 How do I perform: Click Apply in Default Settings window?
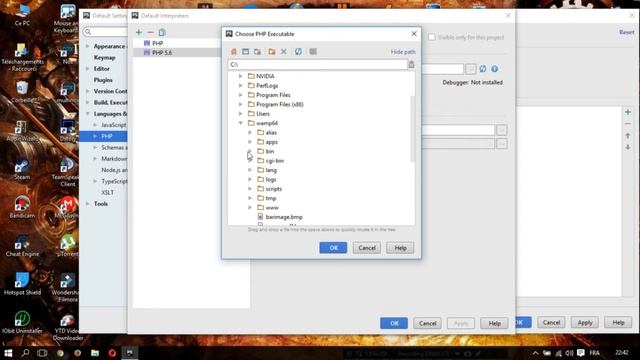coord(584,322)
